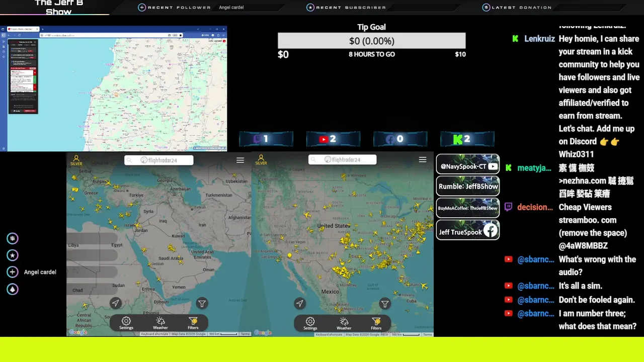
Task: Click the "Mexico" label on the map
Action: (x=330, y=292)
